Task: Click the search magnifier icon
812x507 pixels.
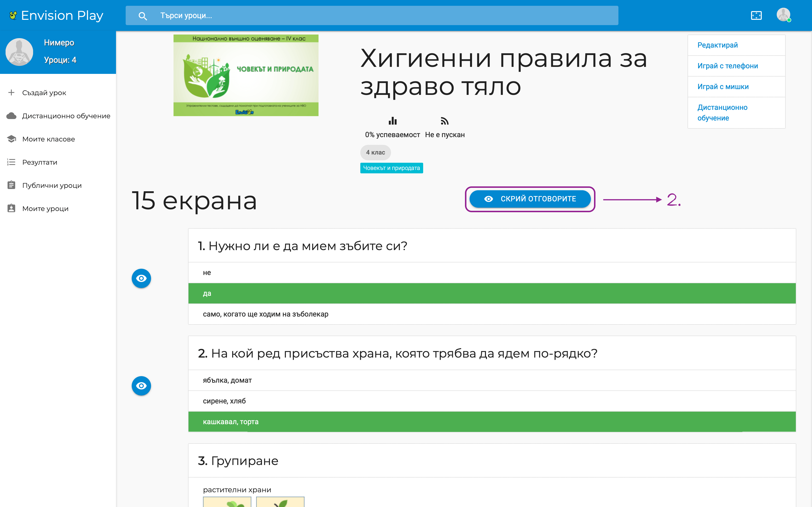Action: pos(142,15)
